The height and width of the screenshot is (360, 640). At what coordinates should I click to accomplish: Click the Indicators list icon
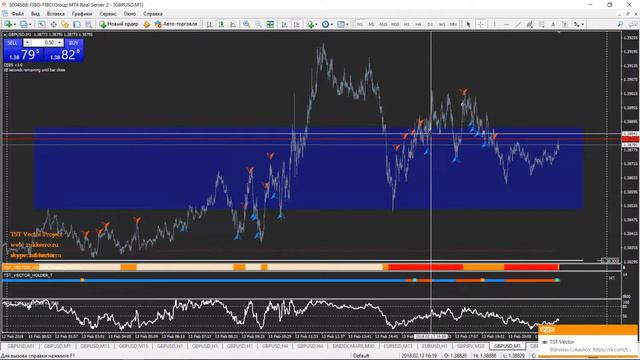[310, 24]
